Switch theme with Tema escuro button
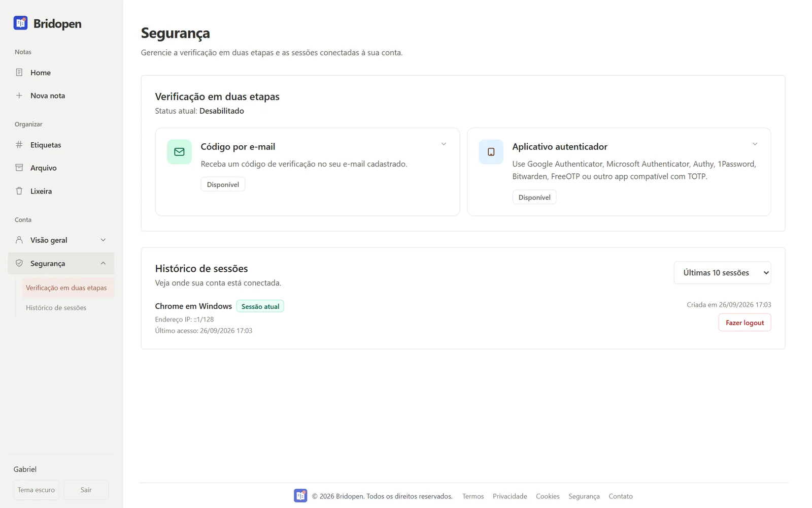The width and height of the screenshot is (812, 508). pyautogui.click(x=36, y=490)
